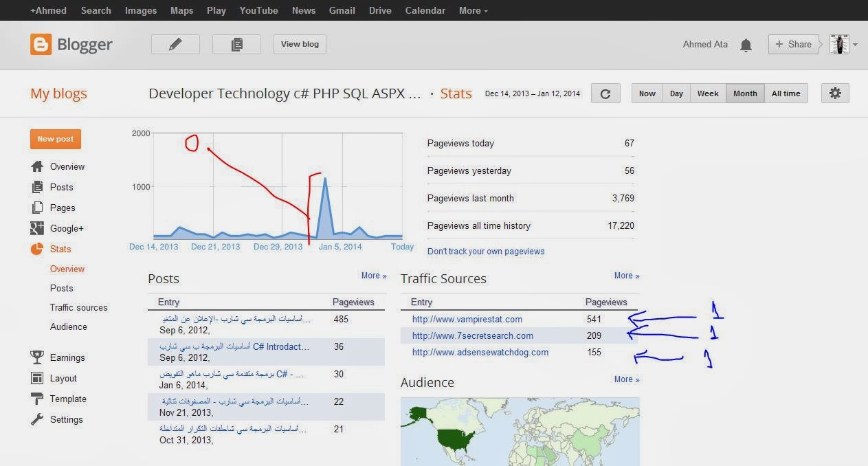Screen dimensions: 868x466
Task: Click the Pages sidebar icon
Action: [37, 208]
